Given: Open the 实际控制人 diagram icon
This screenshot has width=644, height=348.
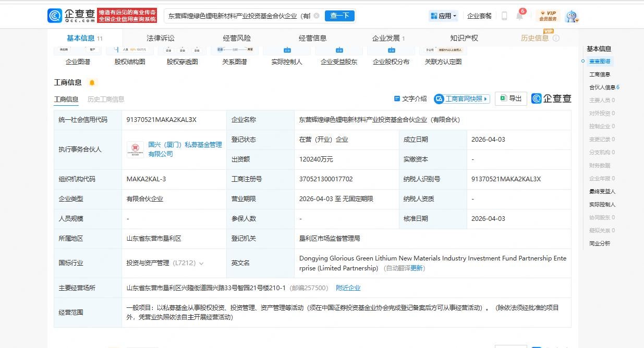Looking at the screenshot, I should coord(286,51).
